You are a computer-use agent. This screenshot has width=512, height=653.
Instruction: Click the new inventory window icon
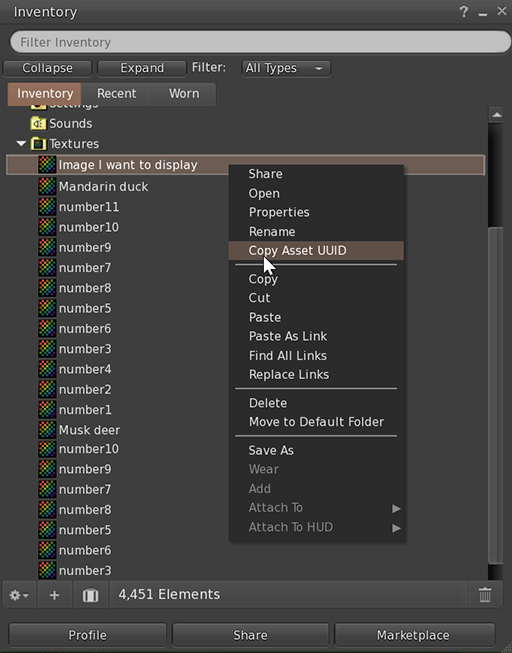(x=90, y=595)
